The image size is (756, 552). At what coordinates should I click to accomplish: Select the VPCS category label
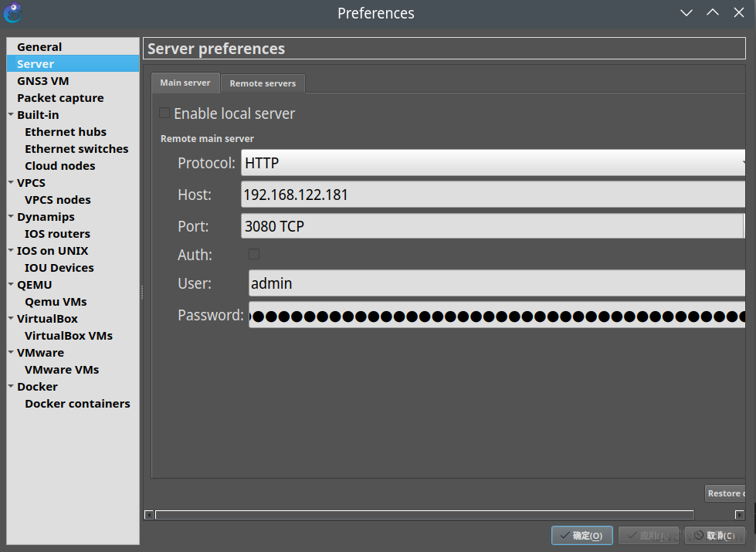coord(32,183)
